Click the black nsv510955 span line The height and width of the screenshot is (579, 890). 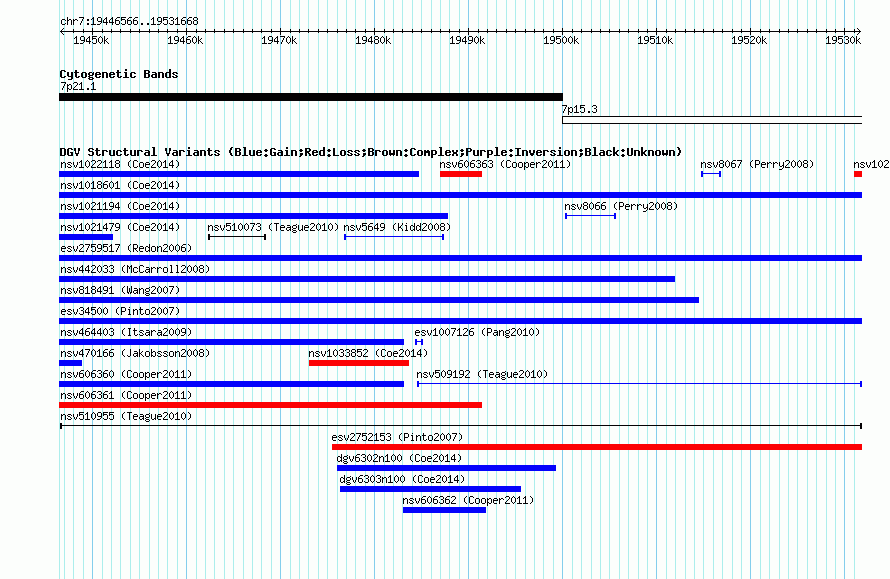(x=461, y=426)
